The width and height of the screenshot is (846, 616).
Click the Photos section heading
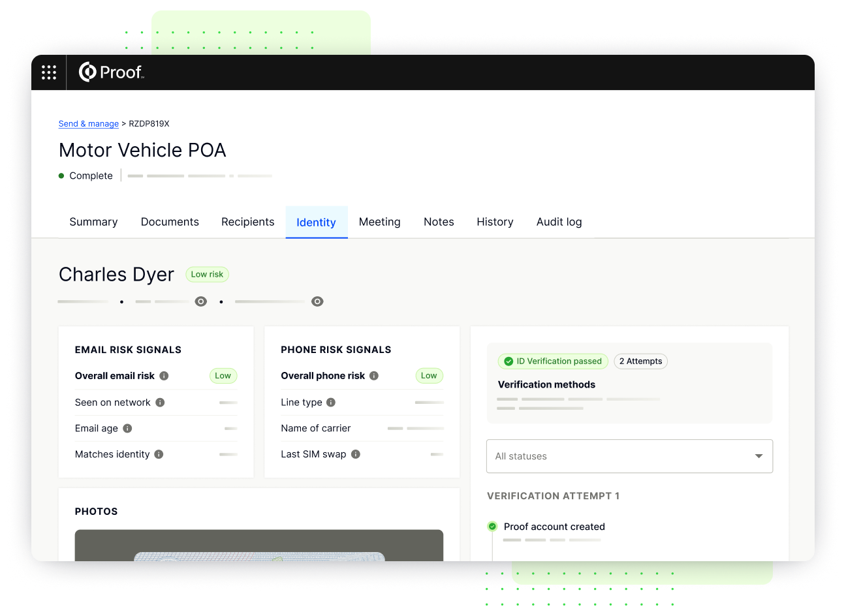click(97, 512)
